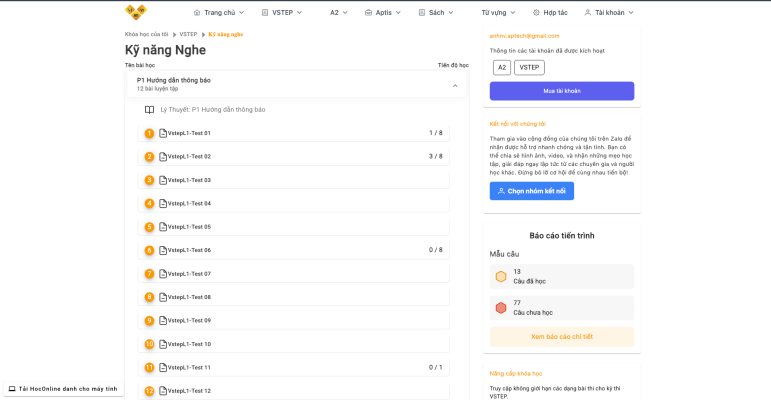This screenshot has width=771, height=400.
Task: Open the Tài khoản dropdown menu
Action: (x=609, y=12)
